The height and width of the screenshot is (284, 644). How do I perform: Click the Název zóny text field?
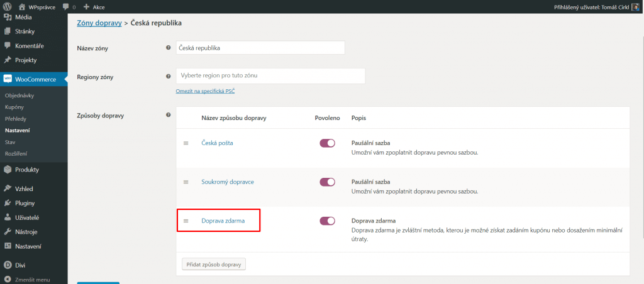[260, 48]
